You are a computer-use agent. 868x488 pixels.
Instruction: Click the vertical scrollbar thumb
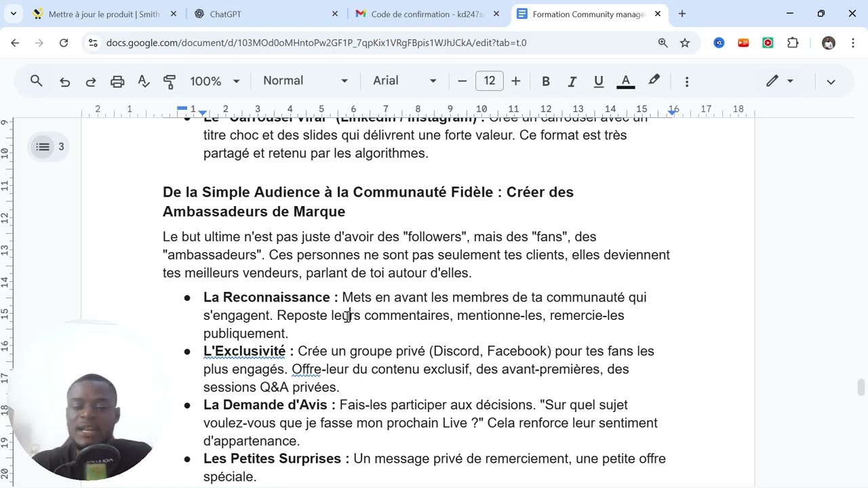click(861, 387)
